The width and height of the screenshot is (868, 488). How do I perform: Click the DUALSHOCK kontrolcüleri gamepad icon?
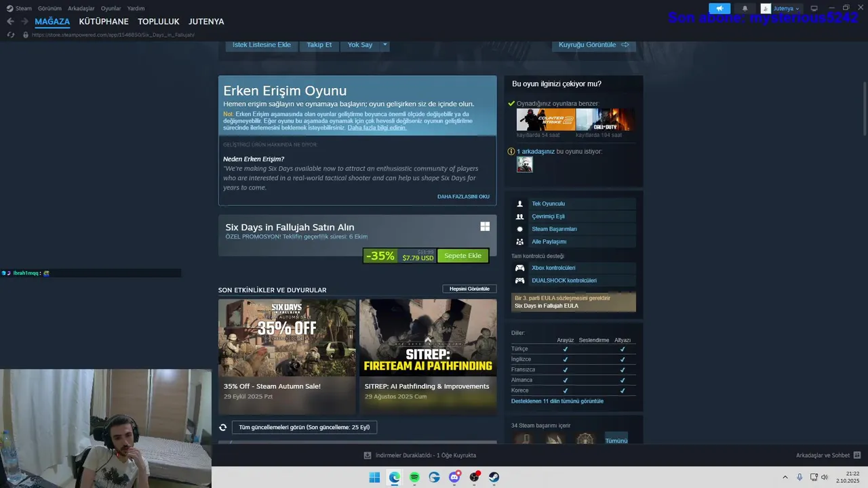(x=519, y=281)
